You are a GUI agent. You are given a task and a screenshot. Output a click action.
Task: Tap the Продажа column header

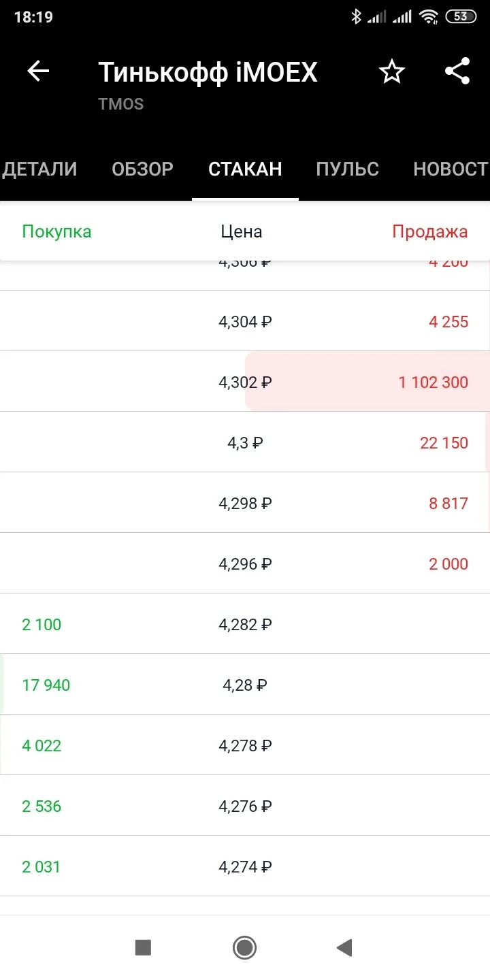(430, 231)
